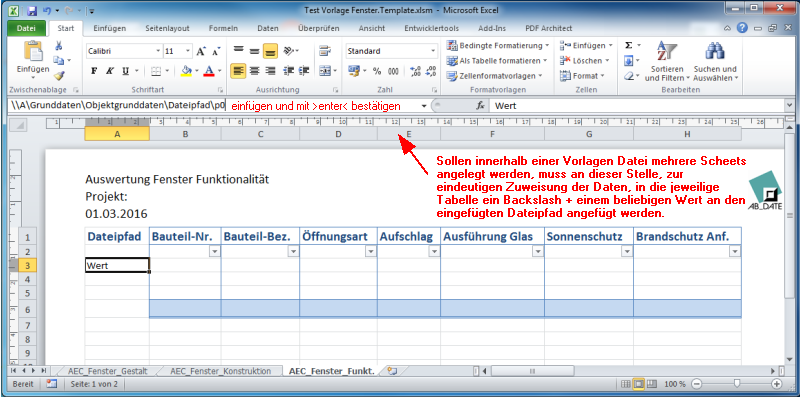The height and width of the screenshot is (397, 800).
Task: Click the Format cells button
Action: coord(582,76)
